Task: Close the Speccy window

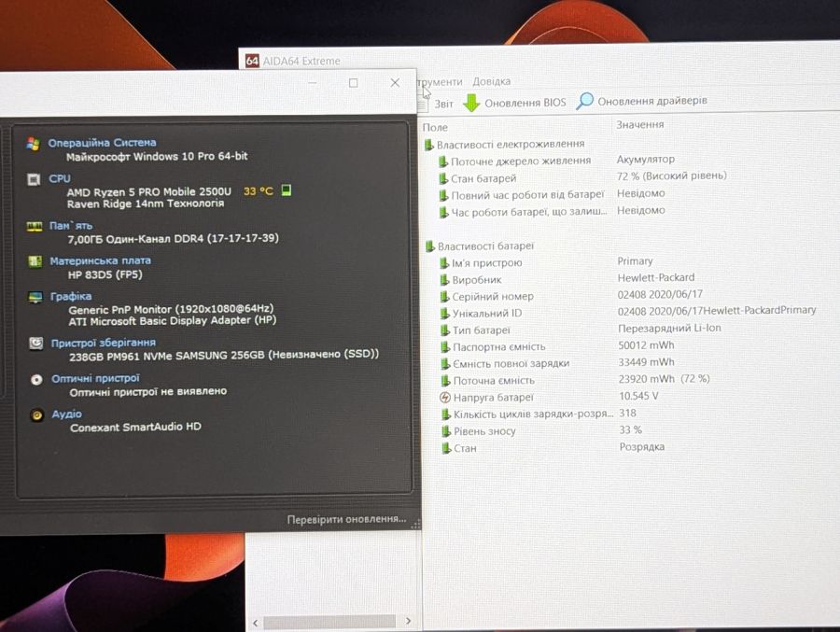Action: point(395,82)
